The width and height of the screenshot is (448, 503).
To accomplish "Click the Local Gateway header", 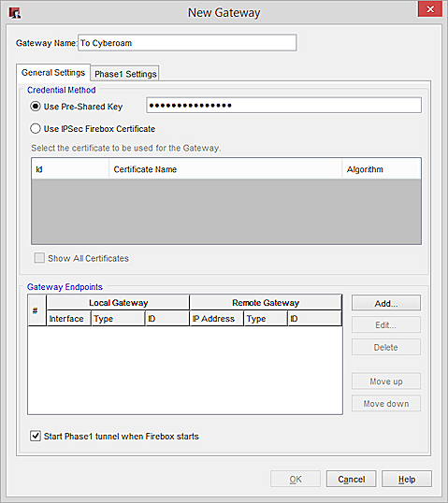I will 118,303.
